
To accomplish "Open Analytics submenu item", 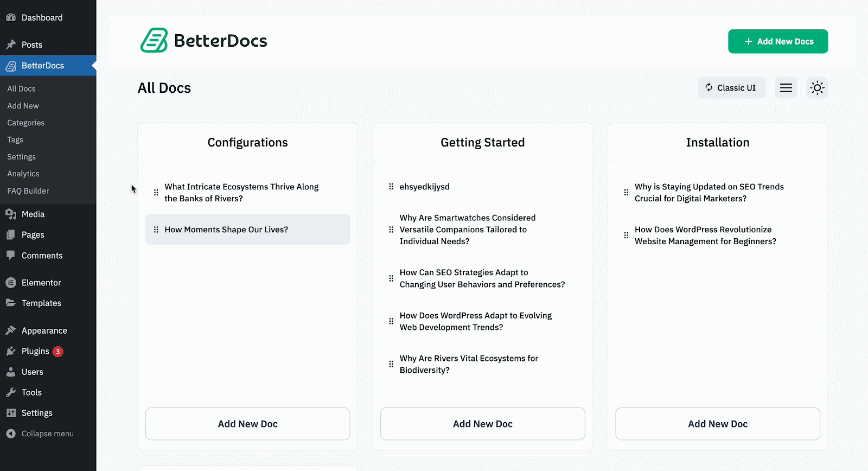I will coord(23,174).
